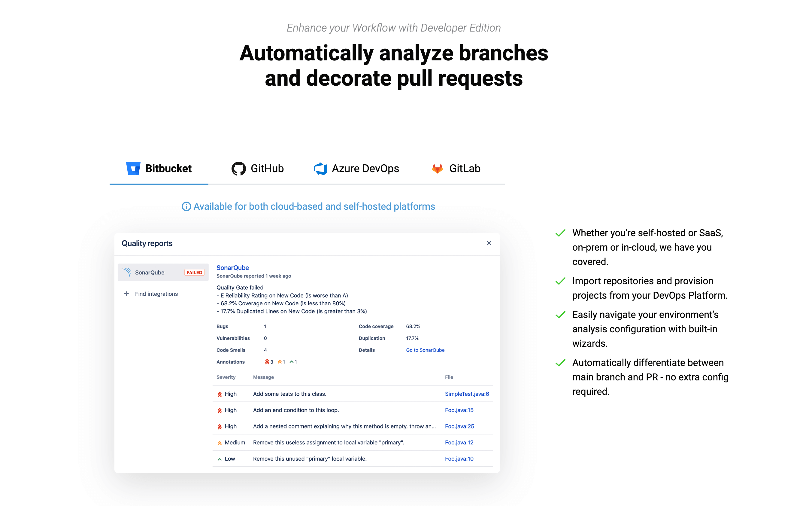Image resolution: width=812 pixels, height=506 pixels.
Task: Click the Bitbucket logo icon
Action: pyautogui.click(x=133, y=168)
